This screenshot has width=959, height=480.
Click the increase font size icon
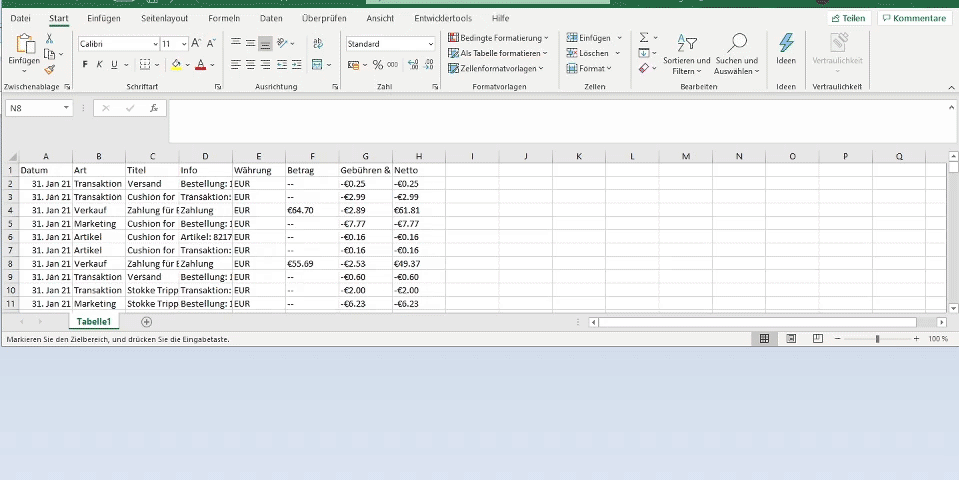(196, 44)
